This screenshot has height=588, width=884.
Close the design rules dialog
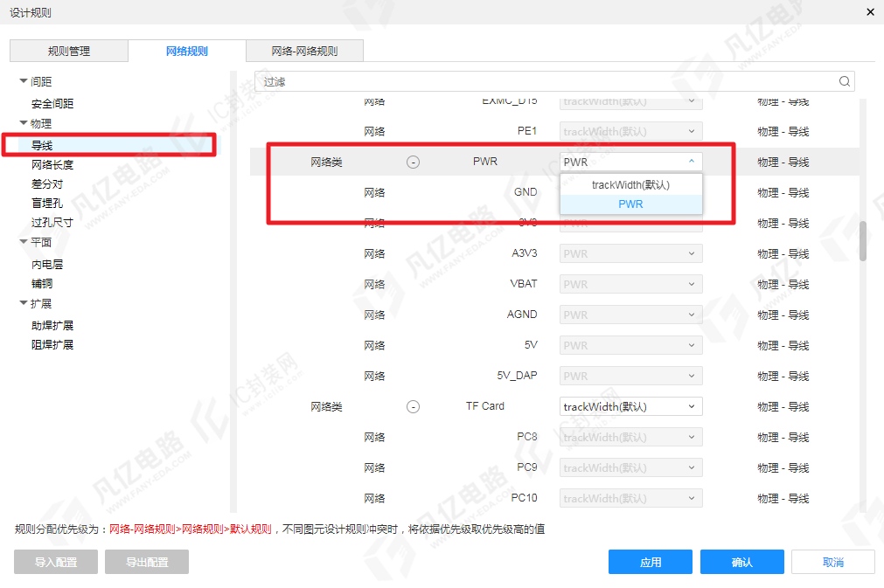[x=871, y=12]
